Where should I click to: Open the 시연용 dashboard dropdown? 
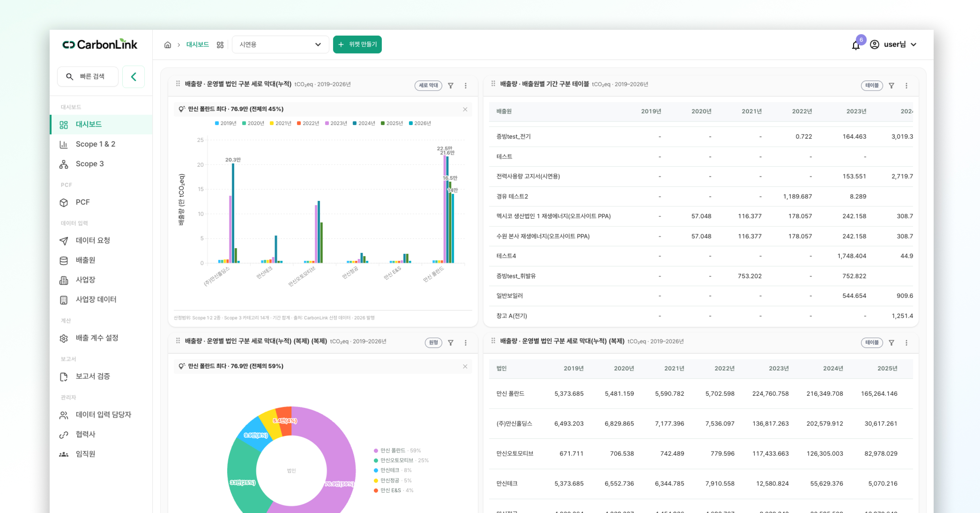280,45
